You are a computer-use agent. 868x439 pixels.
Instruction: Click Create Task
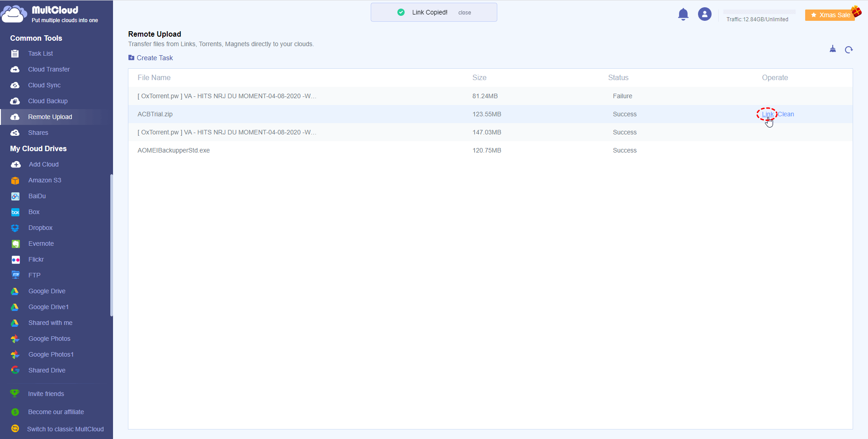[151, 58]
